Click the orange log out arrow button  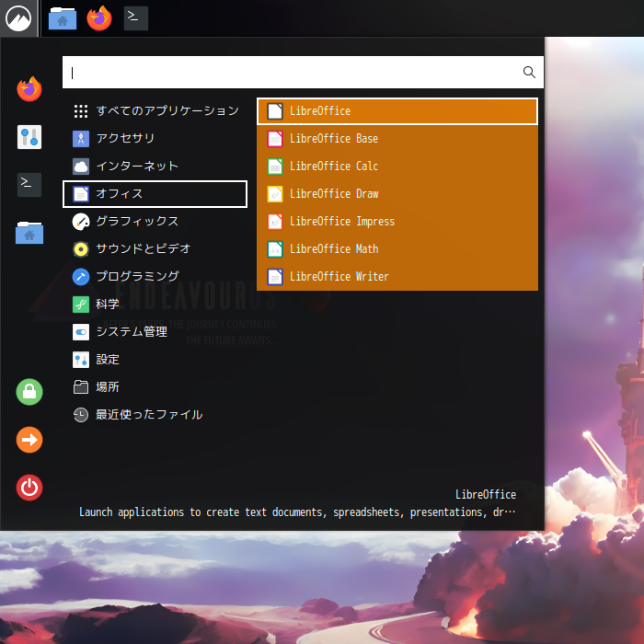pos(29,440)
